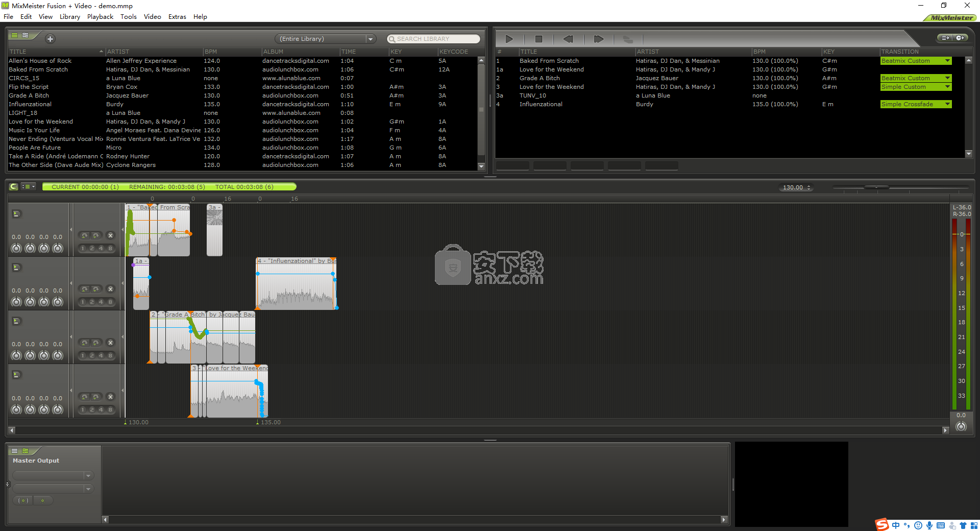Sort library by TITLE column header
Image resolution: width=980 pixels, height=531 pixels.
pos(56,52)
